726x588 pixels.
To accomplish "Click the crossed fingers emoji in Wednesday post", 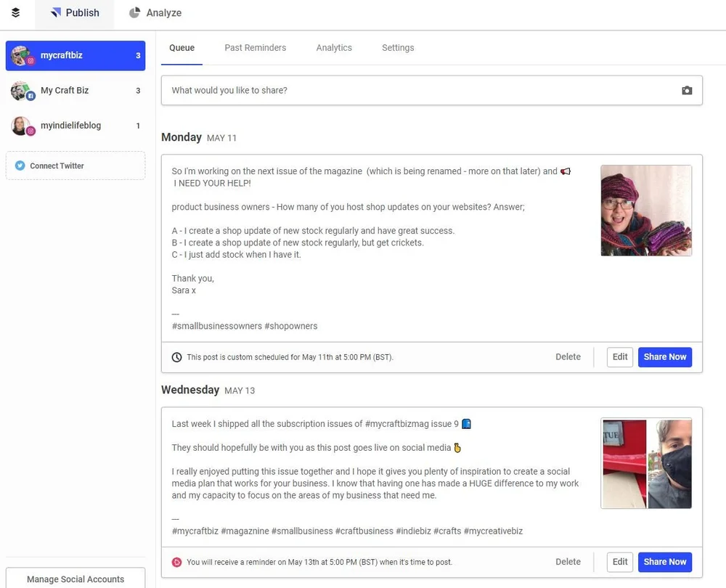I will [457, 448].
